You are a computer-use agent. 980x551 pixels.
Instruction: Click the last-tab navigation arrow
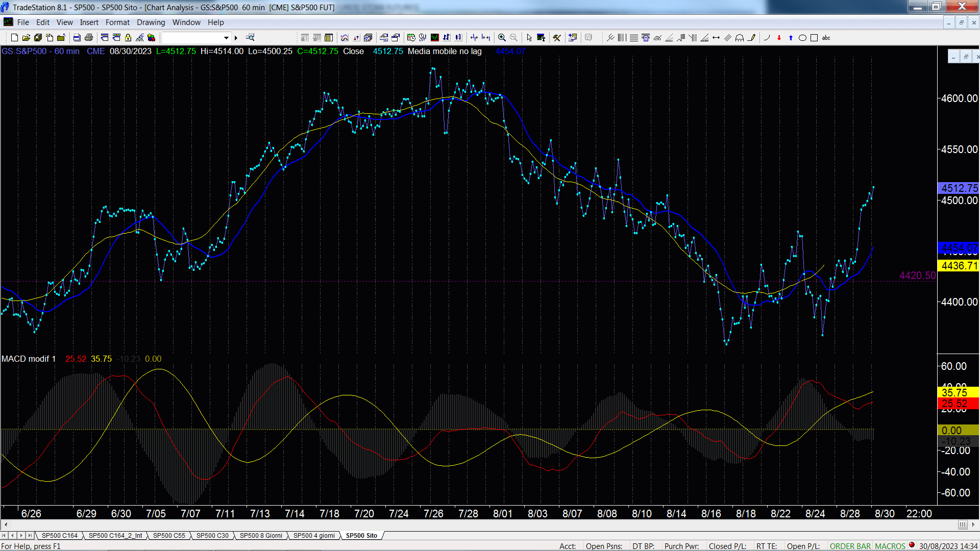click(30, 535)
